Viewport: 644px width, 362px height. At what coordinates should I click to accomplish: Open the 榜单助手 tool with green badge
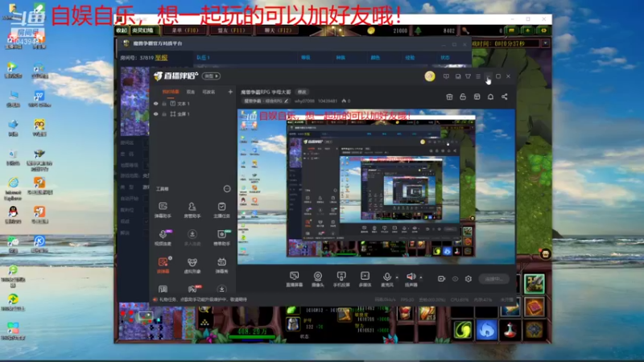click(222, 237)
